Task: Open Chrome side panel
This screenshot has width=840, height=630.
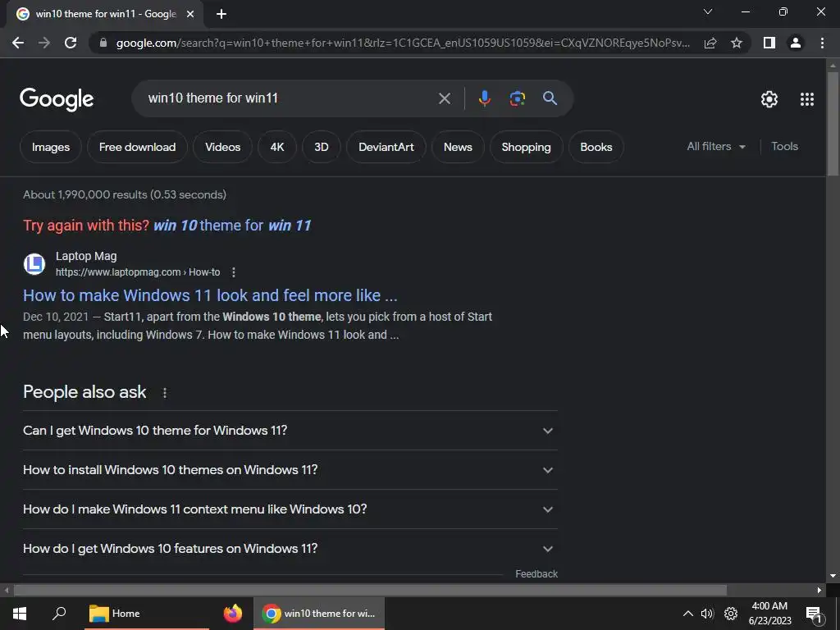Action: 769,43
